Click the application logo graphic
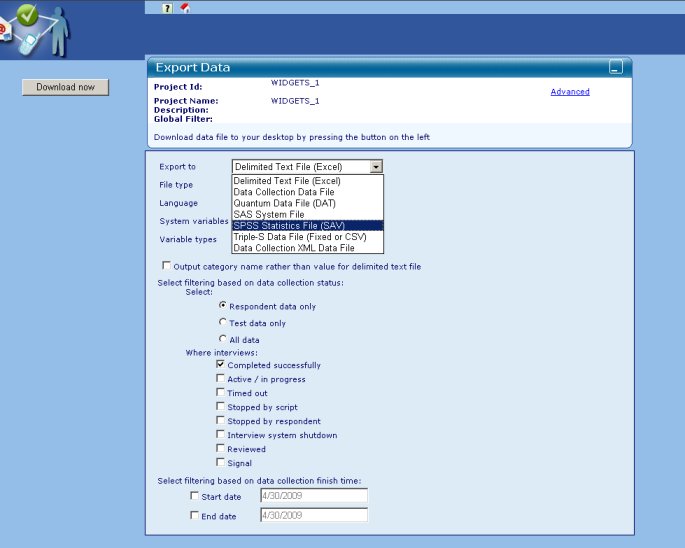 pos(36,30)
